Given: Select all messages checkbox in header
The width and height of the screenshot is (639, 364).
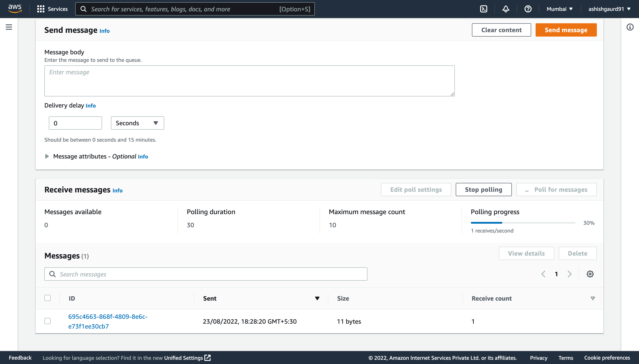Looking at the screenshot, I should pyautogui.click(x=47, y=298).
